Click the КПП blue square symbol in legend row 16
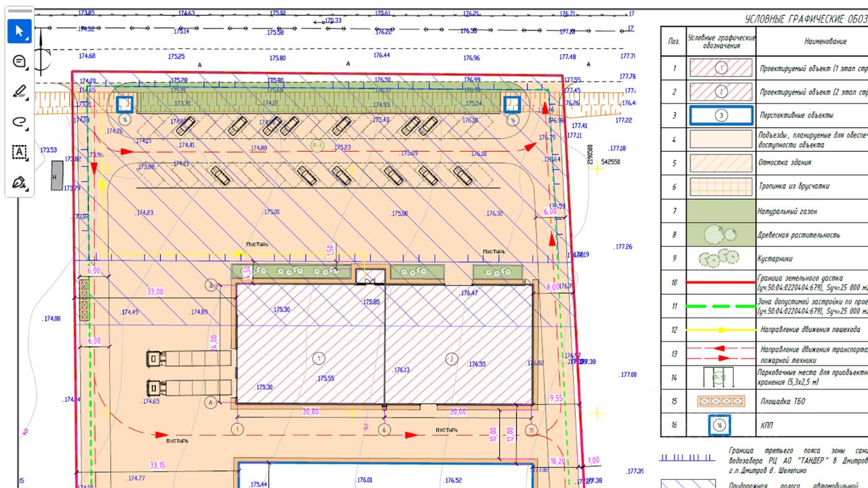Image resolution: width=868 pixels, height=488 pixels. (720, 426)
